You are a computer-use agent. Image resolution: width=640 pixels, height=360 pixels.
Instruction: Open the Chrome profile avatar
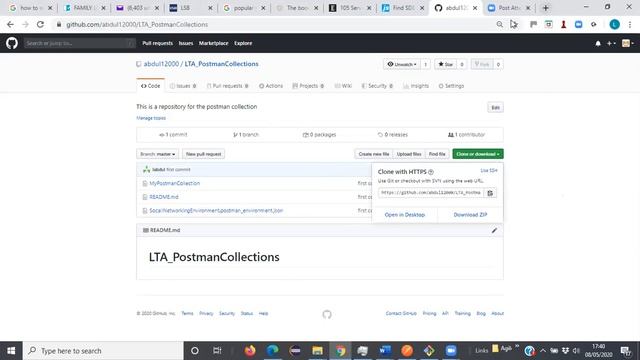pyautogui.click(x=614, y=24)
